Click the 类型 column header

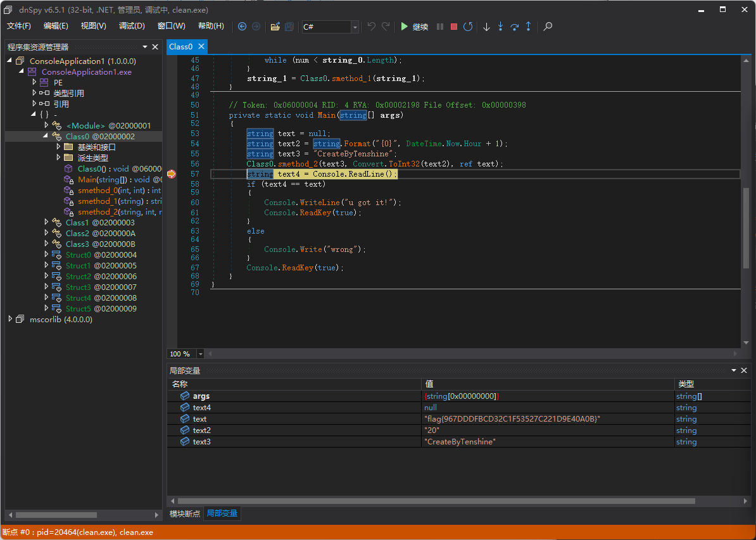tap(686, 384)
